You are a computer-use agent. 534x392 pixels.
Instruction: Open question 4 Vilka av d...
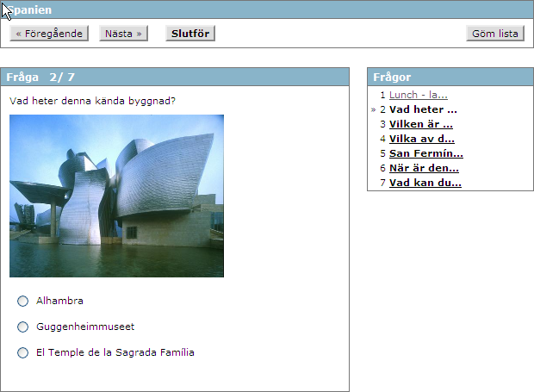coord(422,139)
